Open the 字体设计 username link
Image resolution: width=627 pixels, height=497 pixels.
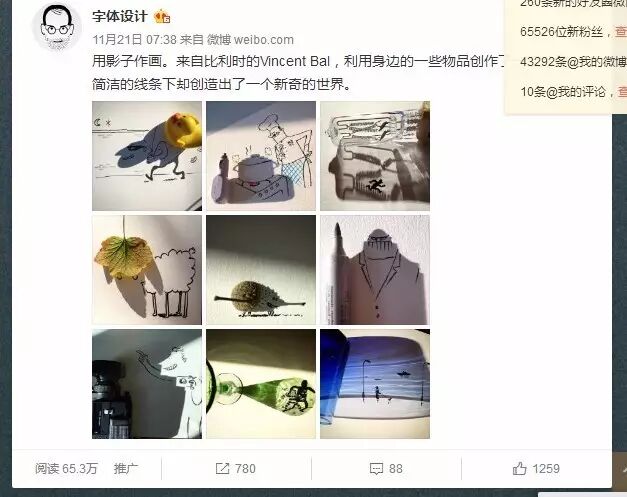[x=120, y=17]
